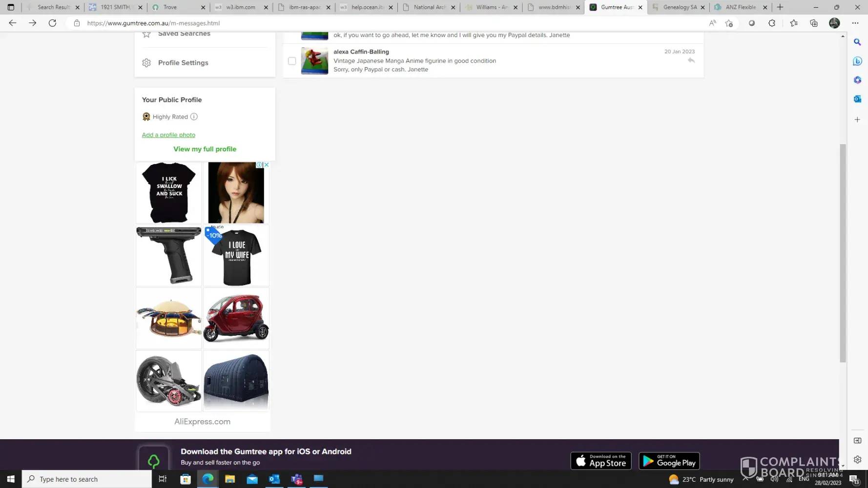Open the Favorites list
The image size is (868, 488).
(x=794, y=23)
